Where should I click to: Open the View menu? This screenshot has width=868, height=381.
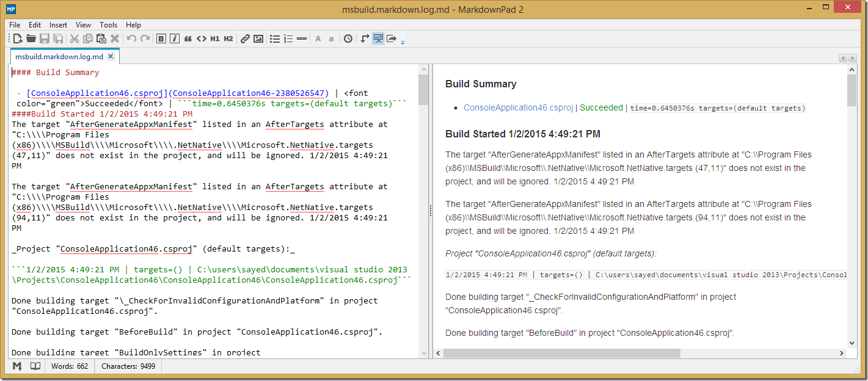tap(84, 25)
